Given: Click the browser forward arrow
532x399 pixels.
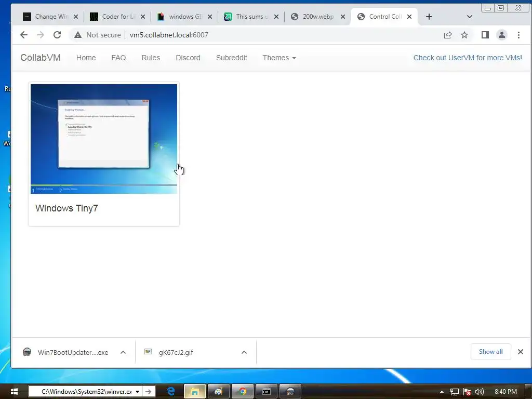Looking at the screenshot, I should pyautogui.click(x=41, y=35).
